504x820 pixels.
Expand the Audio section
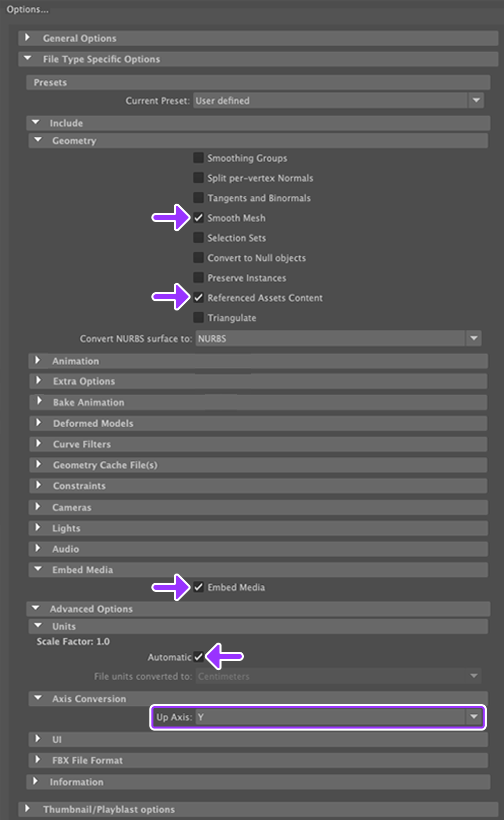point(258,549)
